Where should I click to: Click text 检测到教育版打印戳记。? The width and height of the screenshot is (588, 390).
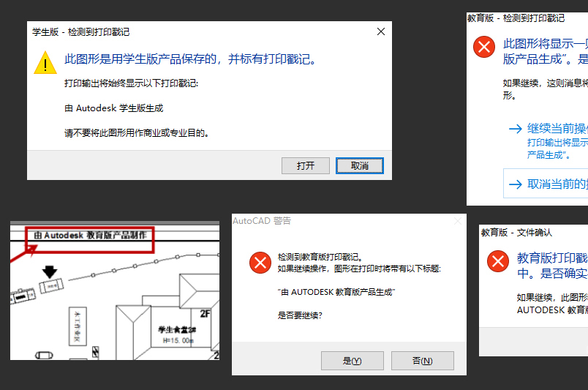[320, 257]
